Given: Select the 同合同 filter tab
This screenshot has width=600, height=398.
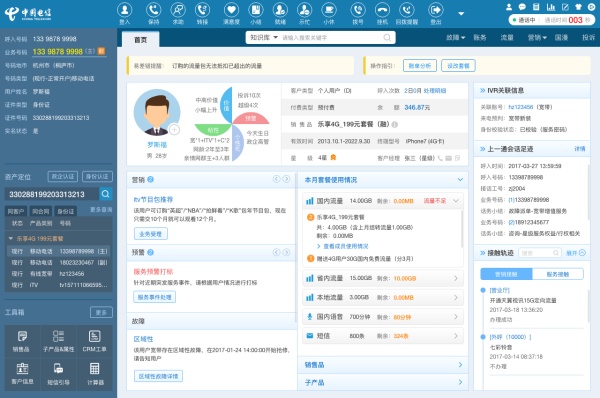Looking at the screenshot, I should 41,211.
